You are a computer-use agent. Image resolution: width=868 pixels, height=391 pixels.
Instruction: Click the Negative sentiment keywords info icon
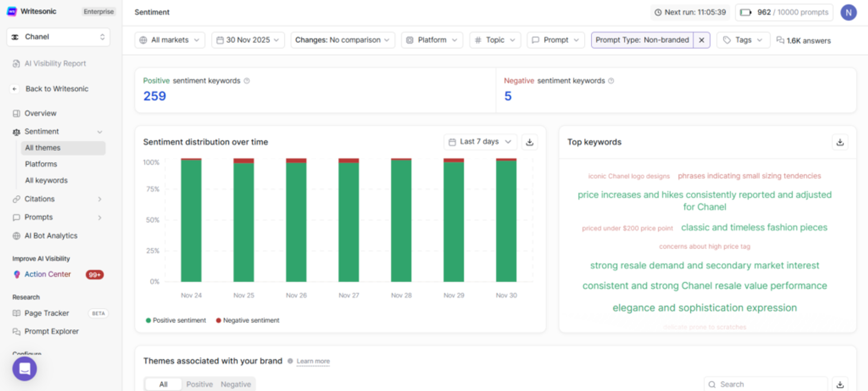[611, 81]
